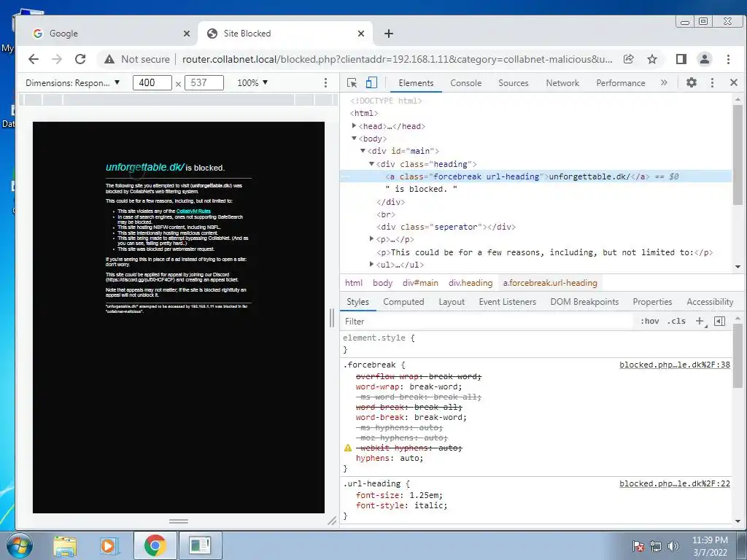Open the 100% zoom dropdown
The width and height of the screenshot is (747, 560).
pyautogui.click(x=252, y=83)
